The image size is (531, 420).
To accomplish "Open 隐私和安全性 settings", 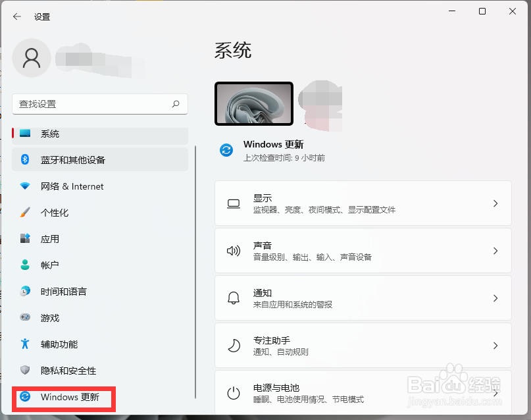I will click(x=100, y=370).
